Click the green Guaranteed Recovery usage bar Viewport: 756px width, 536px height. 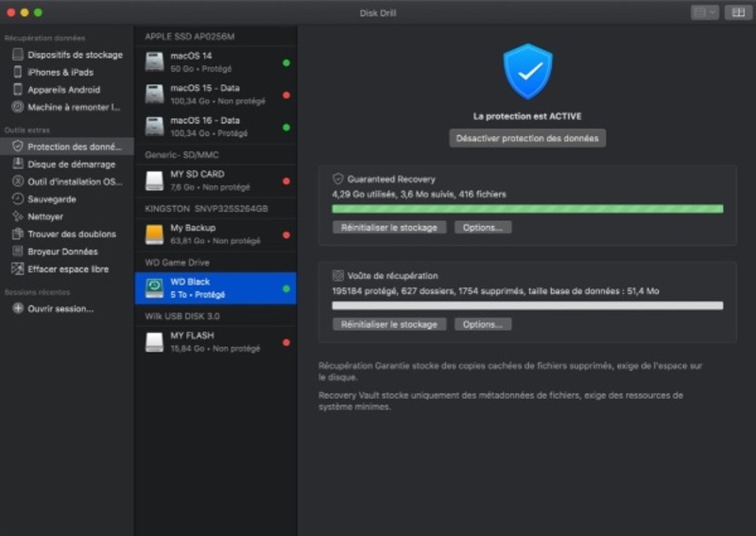[527, 209]
